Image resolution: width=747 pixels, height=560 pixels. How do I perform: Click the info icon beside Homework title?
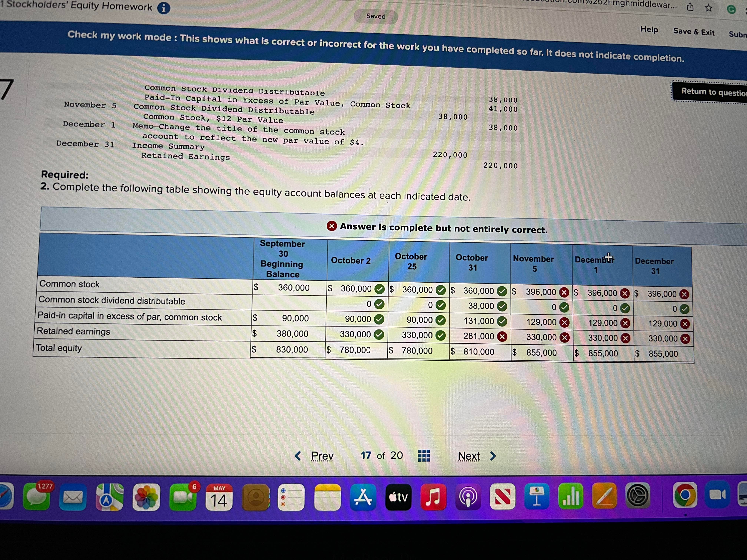(x=164, y=8)
